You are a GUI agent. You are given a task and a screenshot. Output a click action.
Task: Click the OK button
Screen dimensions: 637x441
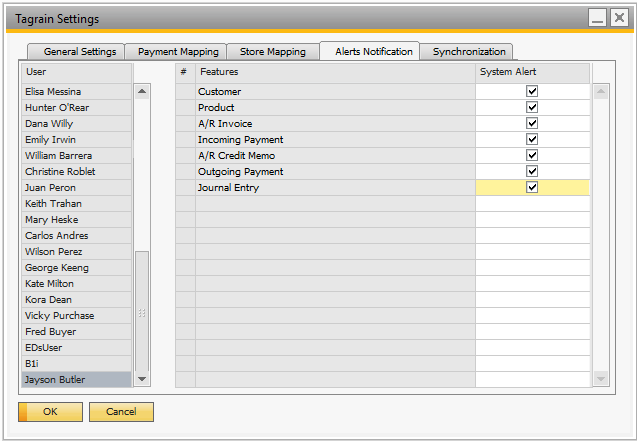point(50,412)
